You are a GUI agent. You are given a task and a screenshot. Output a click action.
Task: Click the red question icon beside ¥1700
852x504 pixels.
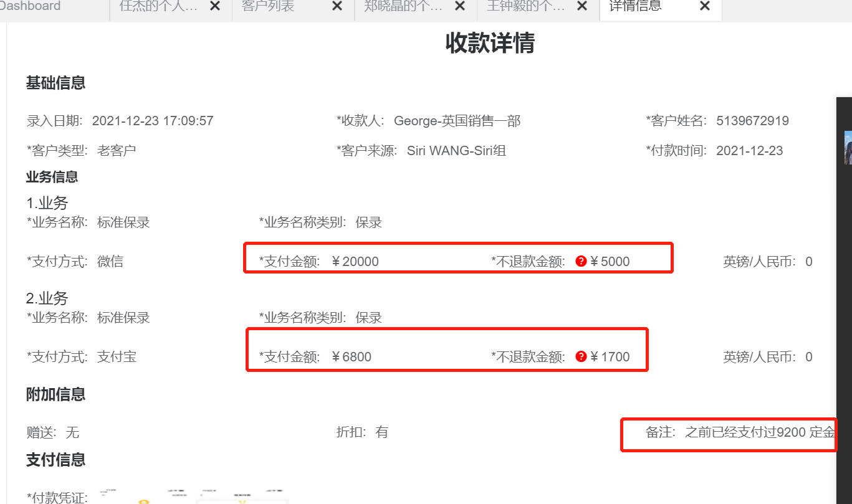tap(581, 357)
